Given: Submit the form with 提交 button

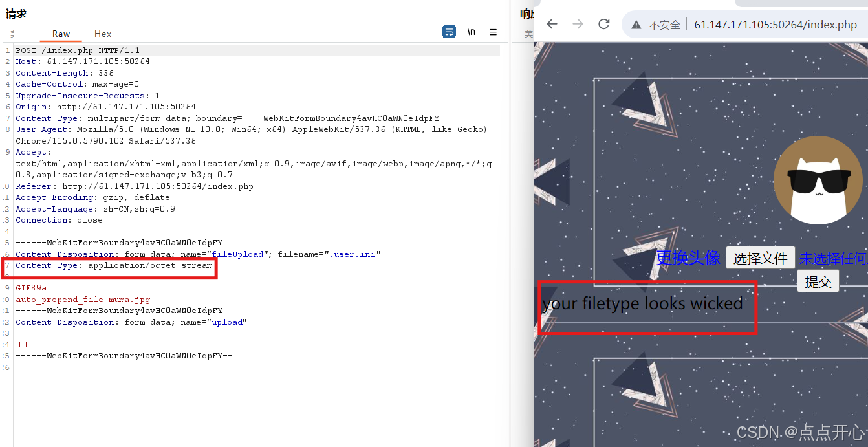Looking at the screenshot, I should [818, 281].
